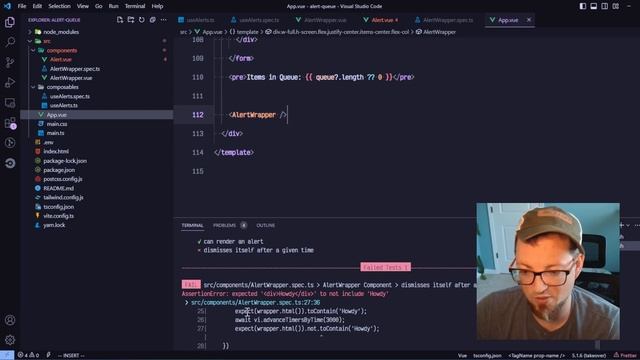Viewport: 640px width, 360px height.
Task: Click the TagName prop-name status item
Action: pos(536,356)
